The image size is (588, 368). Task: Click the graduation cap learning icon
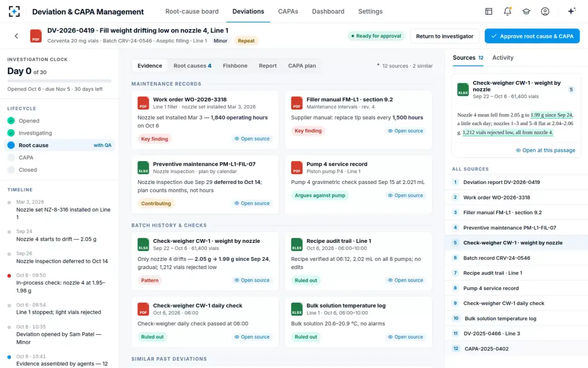click(526, 11)
